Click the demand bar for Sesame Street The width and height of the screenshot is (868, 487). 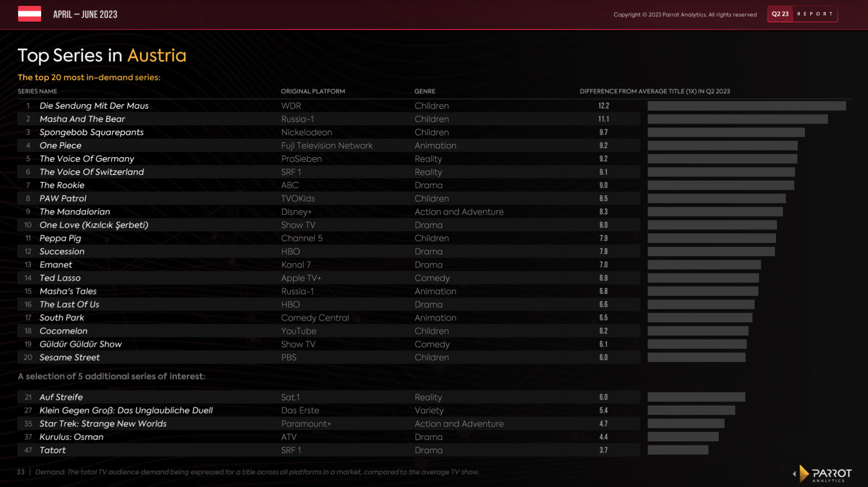coord(697,357)
